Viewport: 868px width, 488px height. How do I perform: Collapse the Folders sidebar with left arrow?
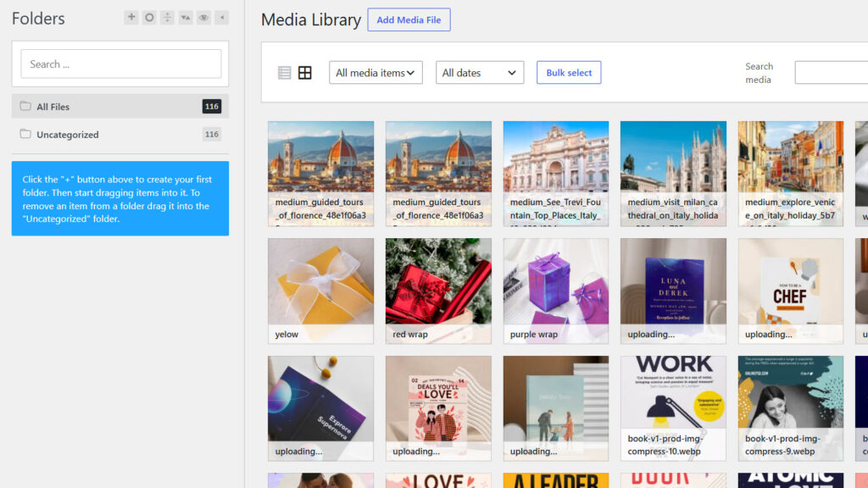(x=222, y=18)
